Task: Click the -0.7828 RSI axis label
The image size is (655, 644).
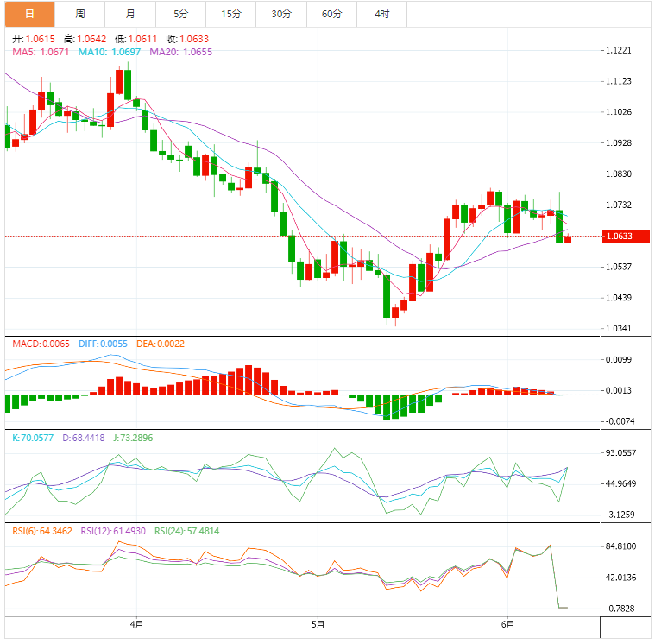Action: point(620,609)
